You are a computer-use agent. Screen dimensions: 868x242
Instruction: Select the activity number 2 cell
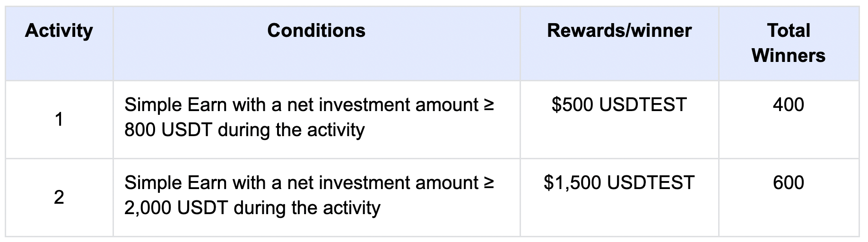click(59, 197)
